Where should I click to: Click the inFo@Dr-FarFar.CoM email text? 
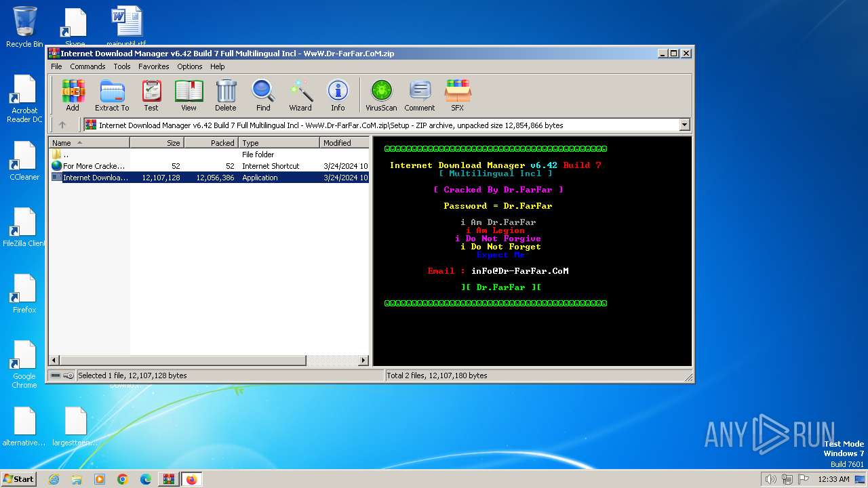click(x=520, y=271)
